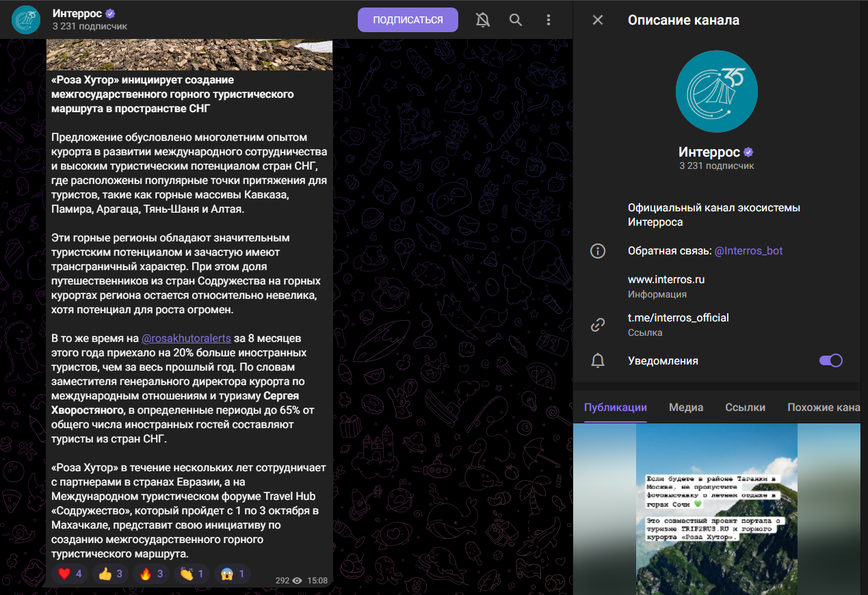The width and height of the screenshot is (868, 595).
Task: Click the 292 view count
Action: [282, 581]
